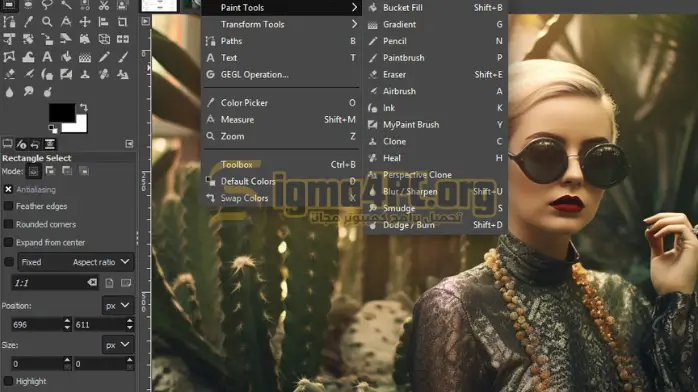Enable Rounded corners option

[8, 224]
